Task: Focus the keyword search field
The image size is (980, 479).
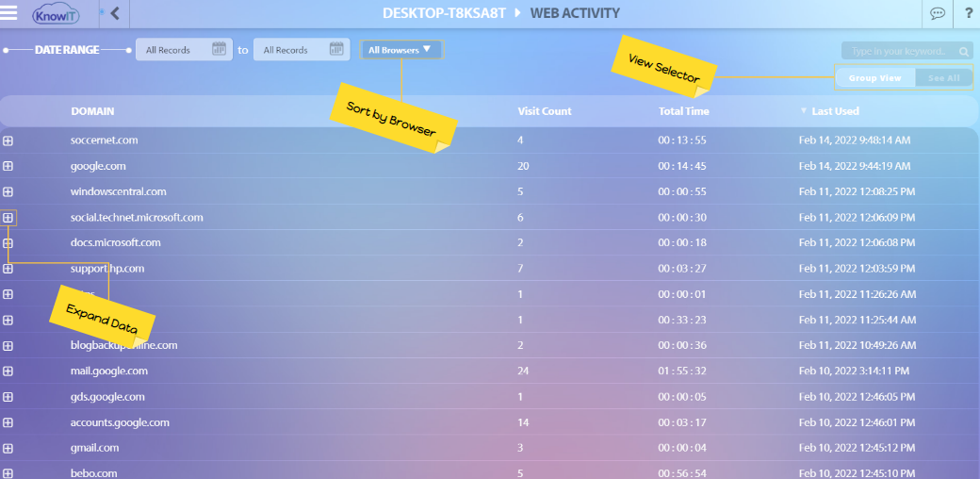Action: tap(906, 51)
